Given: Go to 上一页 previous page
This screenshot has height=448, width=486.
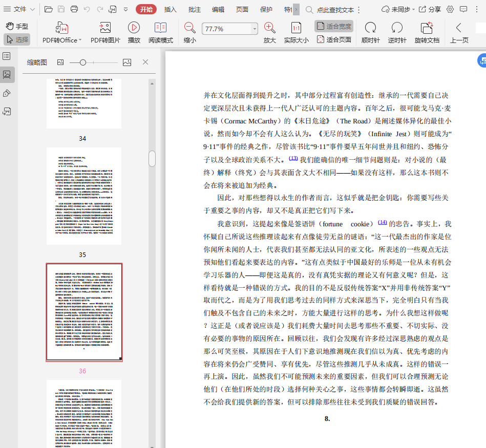Looking at the screenshot, I should (459, 33).
